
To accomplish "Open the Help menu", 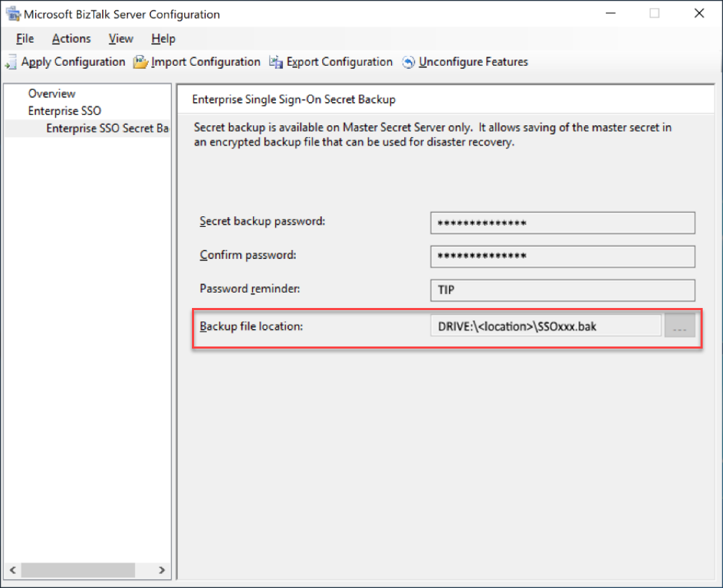I will (163, 38).
